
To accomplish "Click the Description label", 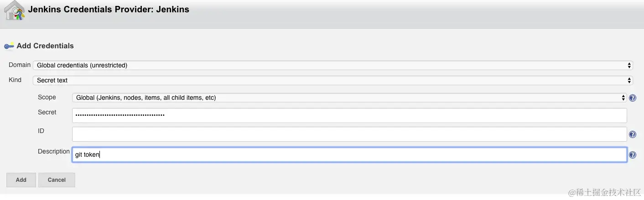I will (x=54, y=151).
